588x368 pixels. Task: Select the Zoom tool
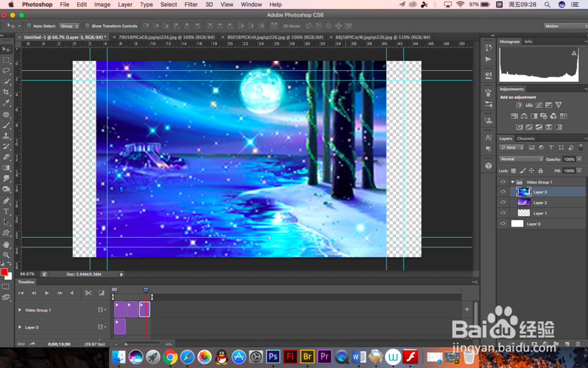coord(6,255)
